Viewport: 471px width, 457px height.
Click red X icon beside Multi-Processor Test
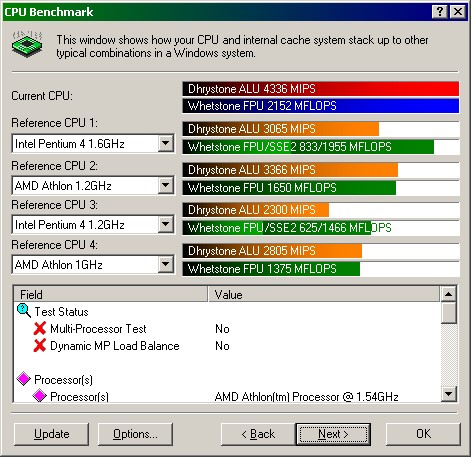click(x=40, y=328)
